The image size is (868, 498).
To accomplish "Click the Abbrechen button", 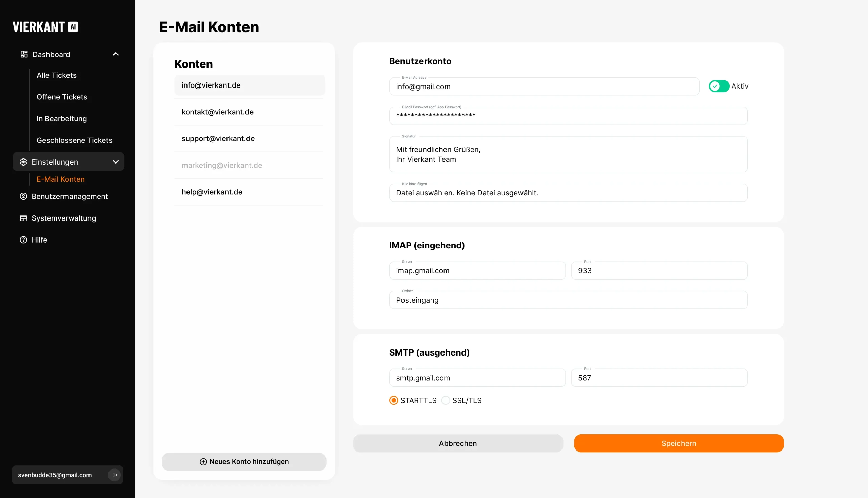I will pos(458,443).
